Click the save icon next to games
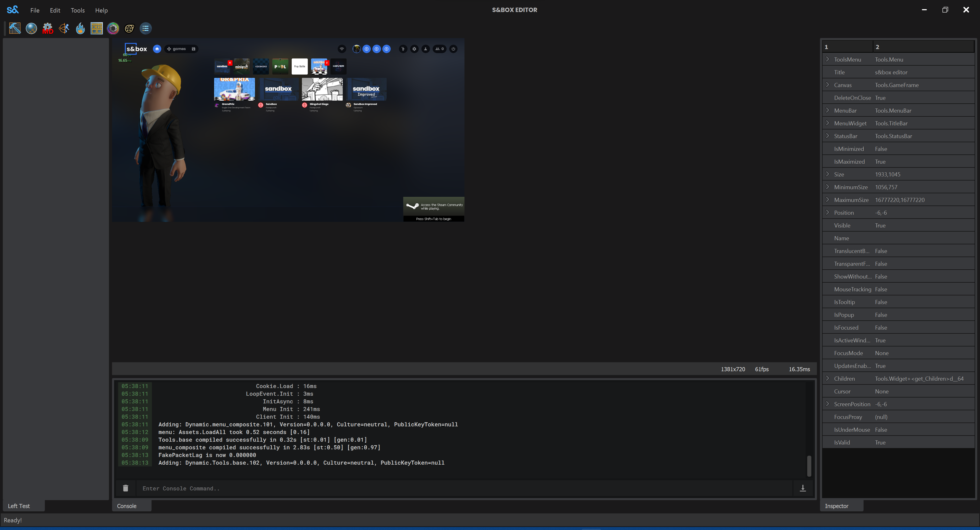The height and width of the screenshot is (530, 980). (193, 49)
